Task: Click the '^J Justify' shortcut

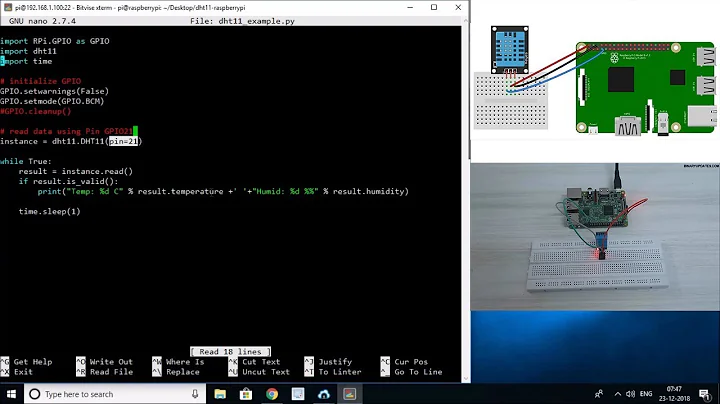Action: click(328, 362)
